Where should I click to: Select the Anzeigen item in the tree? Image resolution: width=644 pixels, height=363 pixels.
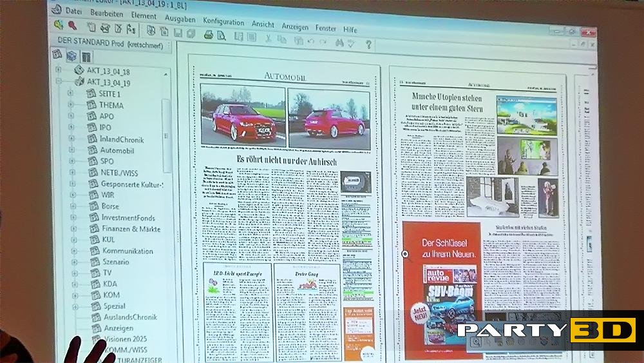point(118,328)
